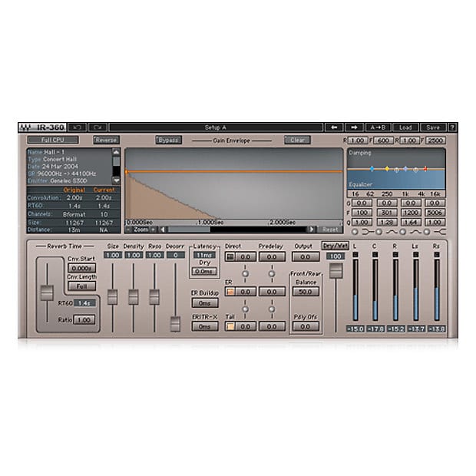Click the Full CPU mode button
Screen dimensions: 476x476
53,140
